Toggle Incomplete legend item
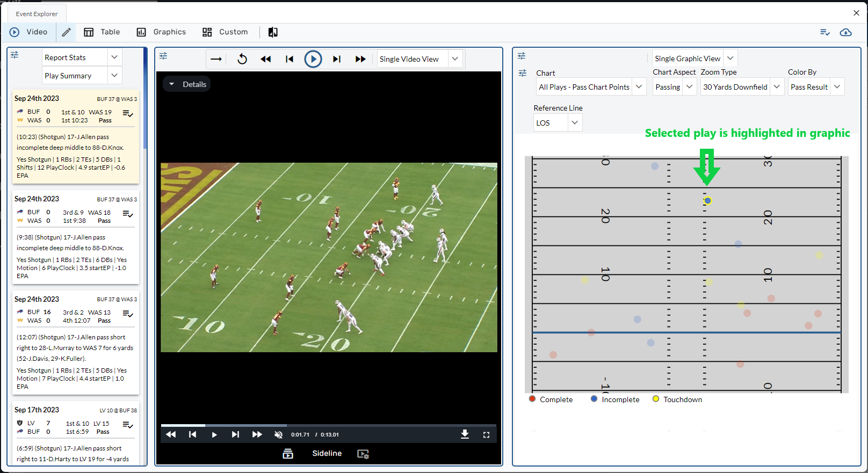The width and height of the screenshot is (868, 473). [x=614, y=399]
